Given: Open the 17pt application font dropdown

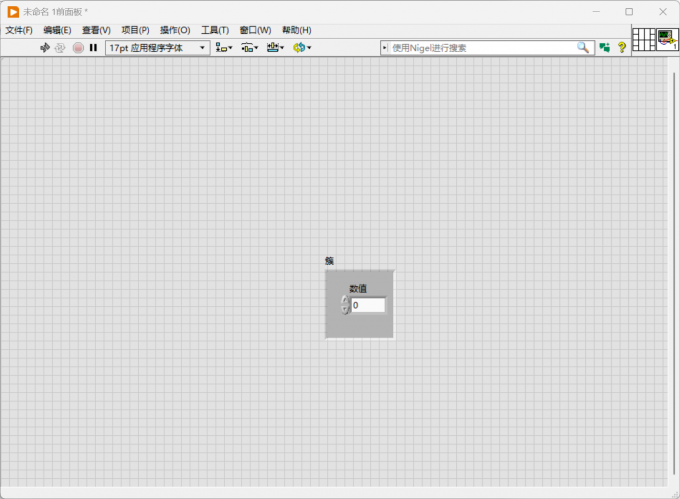Looking at the screenshot, I should pyautogui.click(x=157, y=48).
